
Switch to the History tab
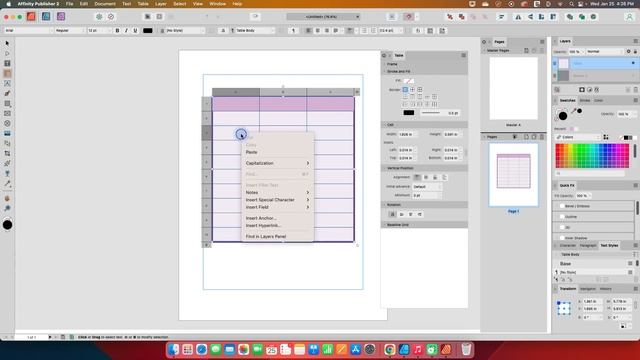click(606, 289)
